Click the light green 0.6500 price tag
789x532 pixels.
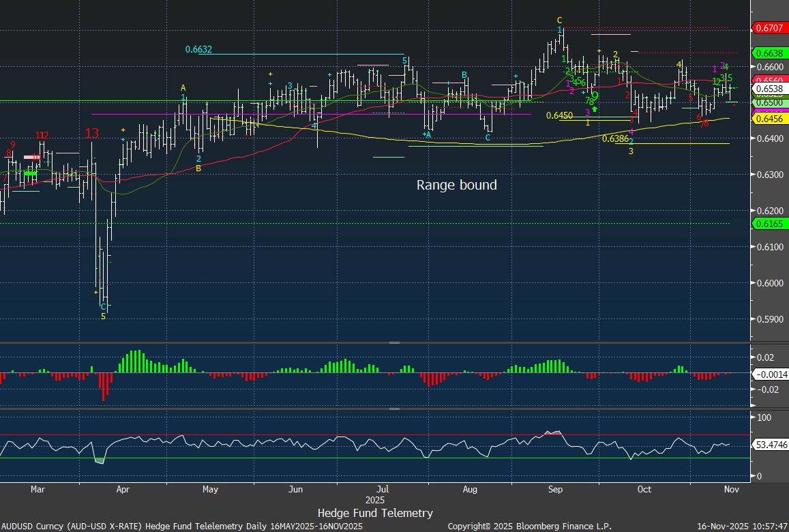769,102
